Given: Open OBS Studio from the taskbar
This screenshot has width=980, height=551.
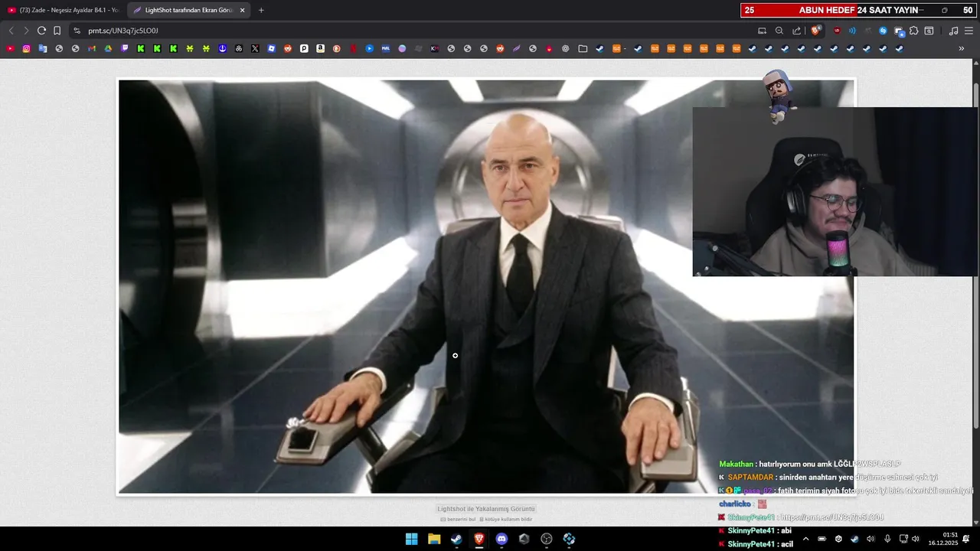Looking at the screenshot, I should tap(547, 539).
